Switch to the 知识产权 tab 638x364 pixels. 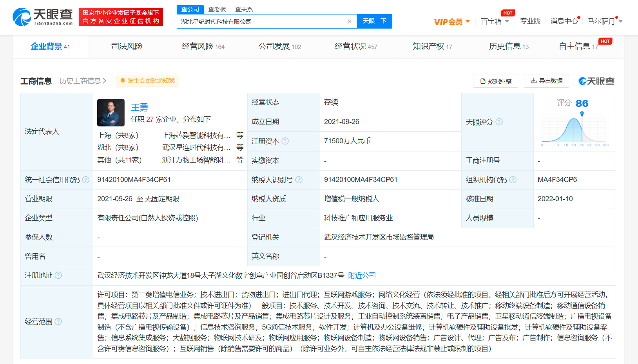point(432,47)
